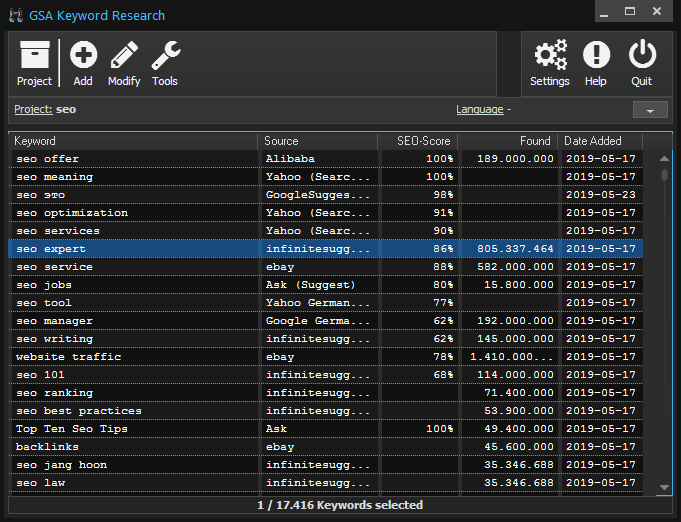The height and width of the screenshot is (522, 681).
Task: Sort by SEO-Score column header
Action: [417, 141]
